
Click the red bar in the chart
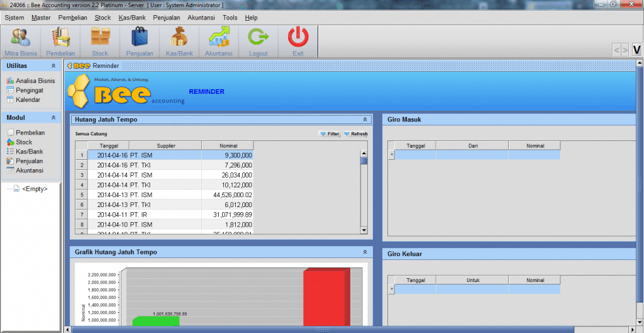click(326, 297)
